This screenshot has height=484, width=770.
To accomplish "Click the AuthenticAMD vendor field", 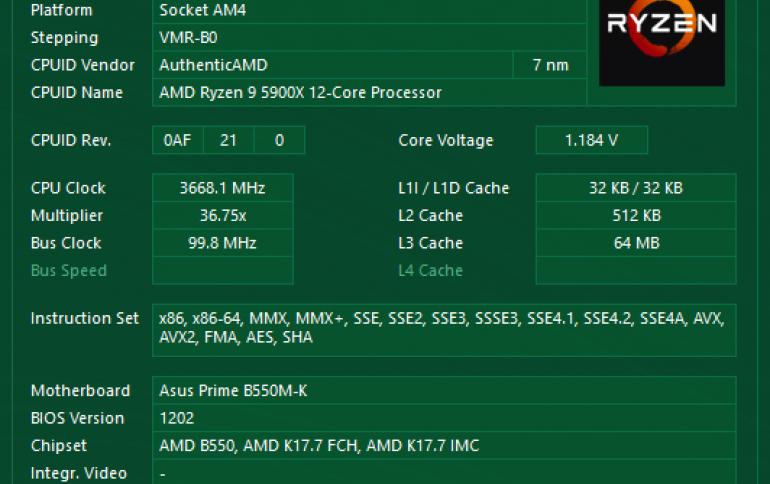I will click(333, 65).
